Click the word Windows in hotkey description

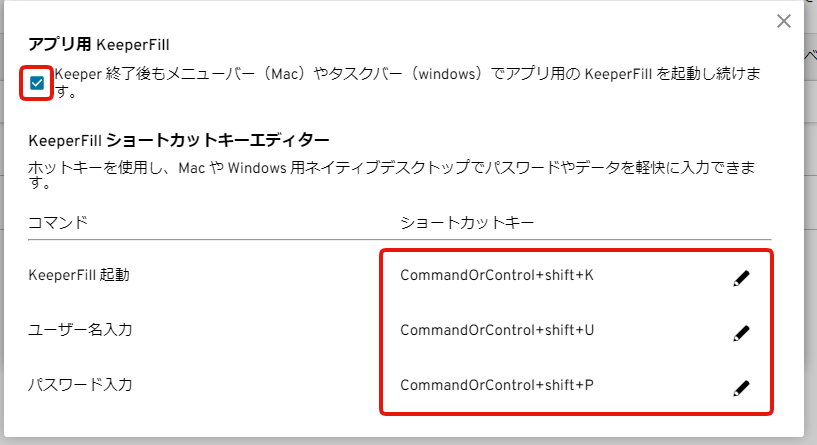coord(257,168)
